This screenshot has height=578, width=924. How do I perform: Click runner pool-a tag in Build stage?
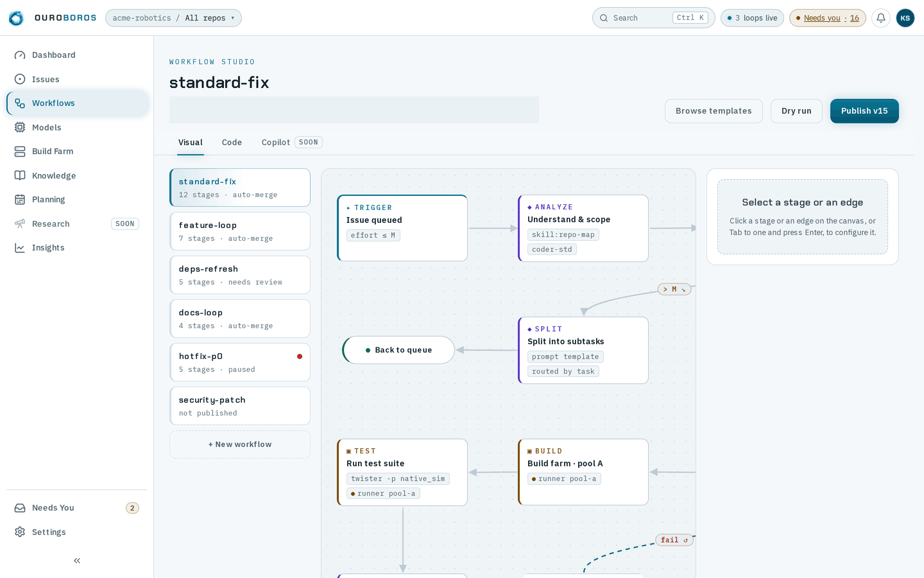(564, 479)
